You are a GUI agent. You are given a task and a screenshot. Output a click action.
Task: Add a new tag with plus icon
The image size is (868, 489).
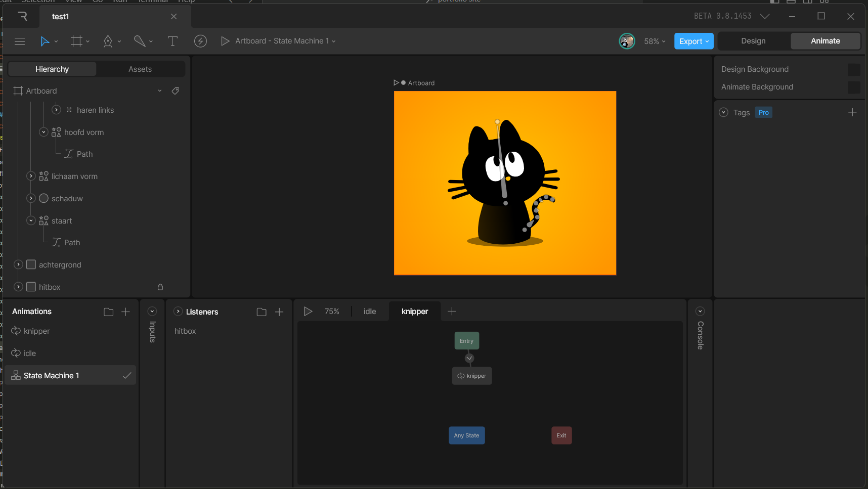(852, 112)
